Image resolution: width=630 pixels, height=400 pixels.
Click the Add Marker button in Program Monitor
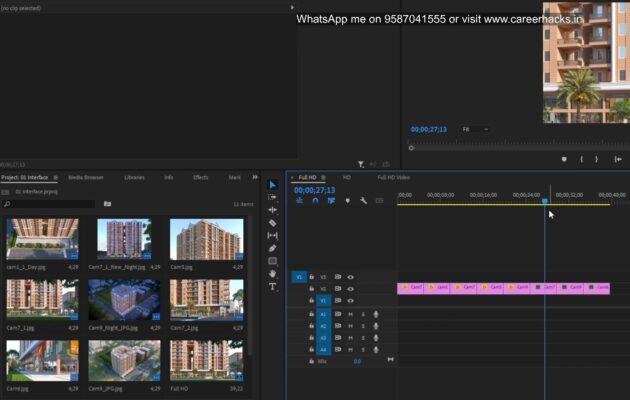[563, 158]
